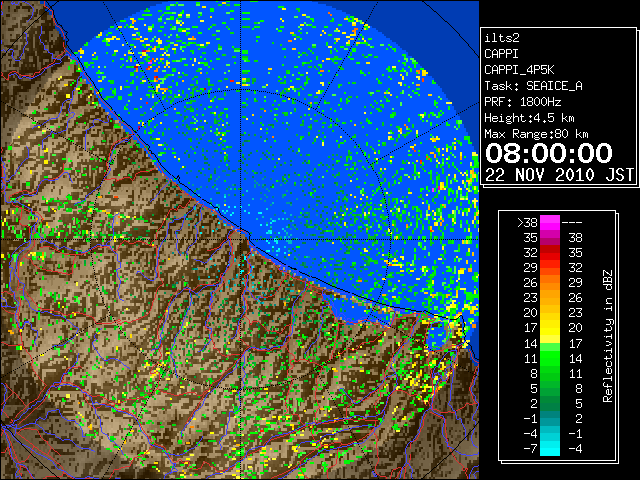Pick the red band in the color legend
Image resolution: width=640 pixels, height=480 pixels.
click(x=550, y=253)
